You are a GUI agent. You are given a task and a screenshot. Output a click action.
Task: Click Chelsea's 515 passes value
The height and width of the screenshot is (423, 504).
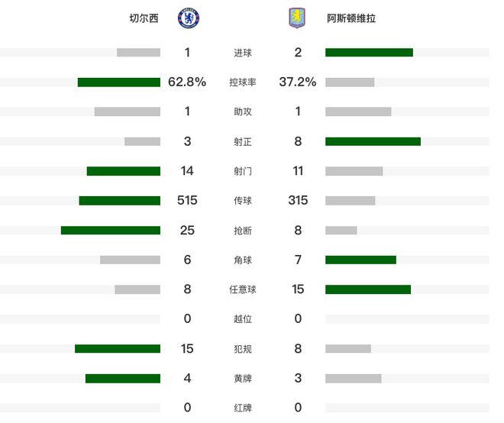(187, 200)
